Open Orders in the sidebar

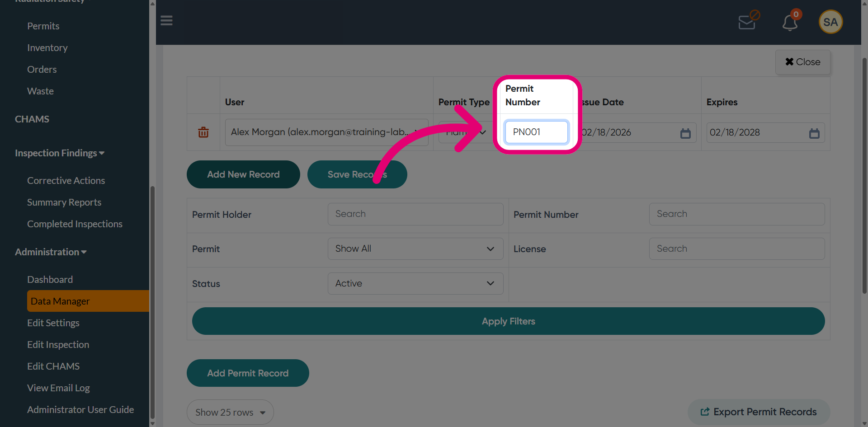pyautogui.click(x=42, y=70)
